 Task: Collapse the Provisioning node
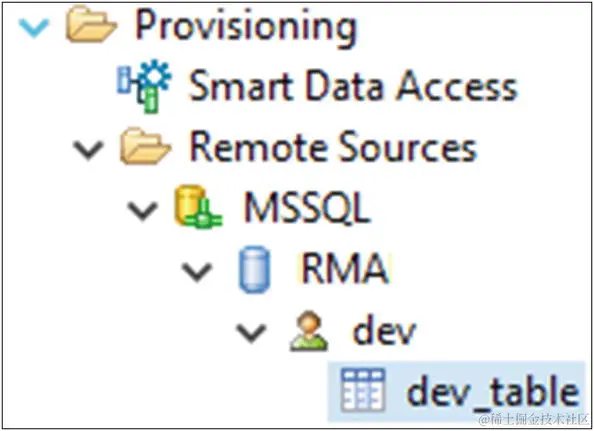[34, 28]
